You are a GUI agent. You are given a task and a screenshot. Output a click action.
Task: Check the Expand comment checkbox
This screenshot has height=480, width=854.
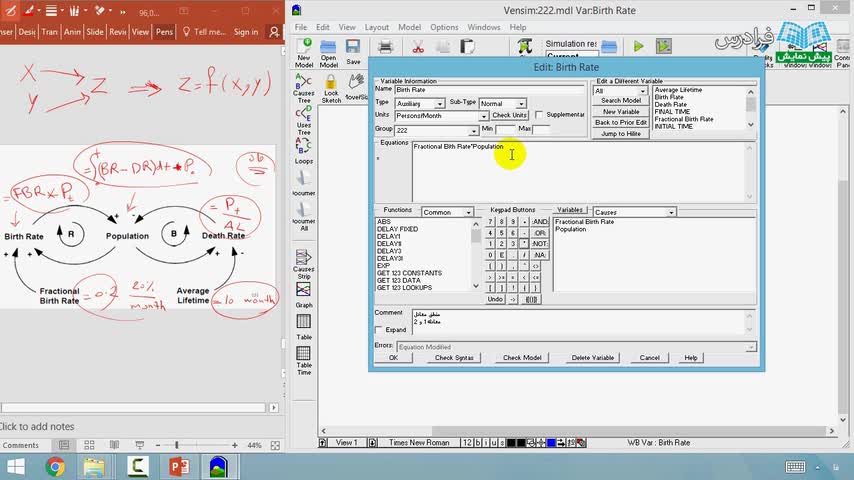[379, 330]
